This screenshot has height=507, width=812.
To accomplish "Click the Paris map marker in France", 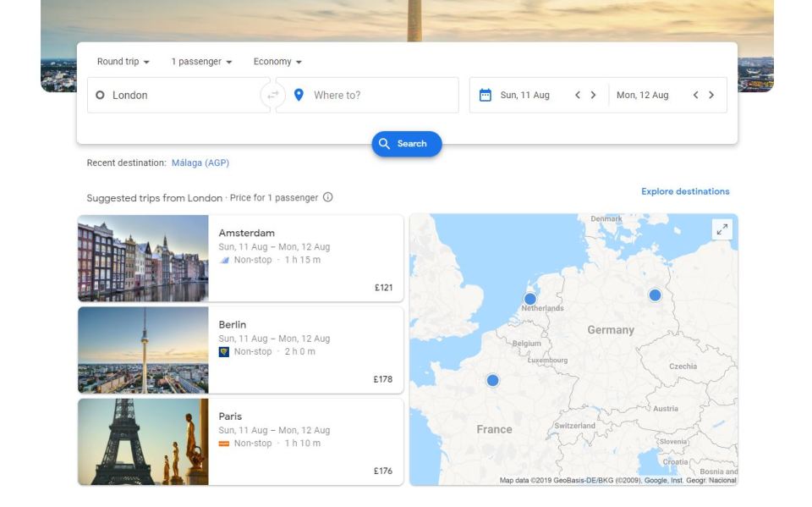I will 492,381.
